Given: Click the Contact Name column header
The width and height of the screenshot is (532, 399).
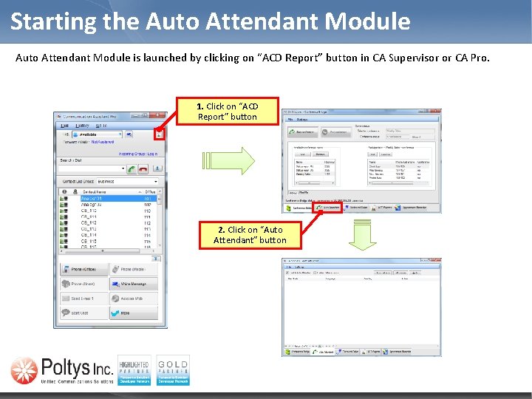Looking at the screenshot, I should pyautogui.click(x=112, y=192).
